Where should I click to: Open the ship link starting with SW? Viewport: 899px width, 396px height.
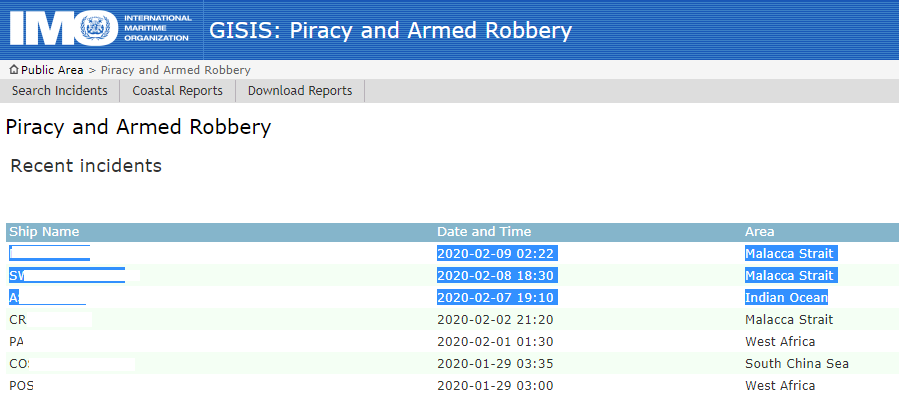click(x=67, y=276)
